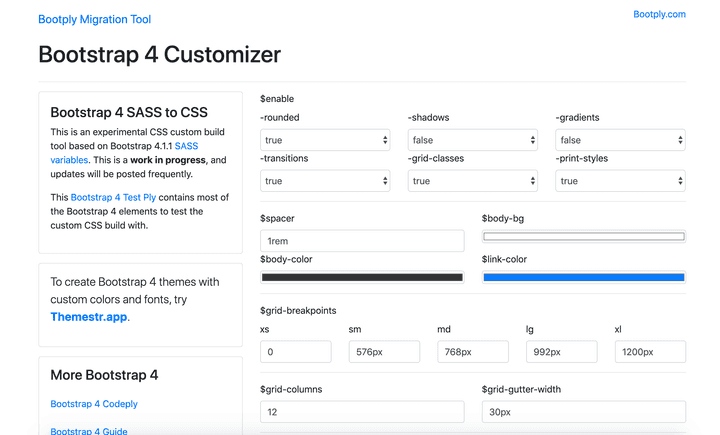Pick a color for $body-bg
The height and width of the screenshot is (435, 720).
click(584, 237)
